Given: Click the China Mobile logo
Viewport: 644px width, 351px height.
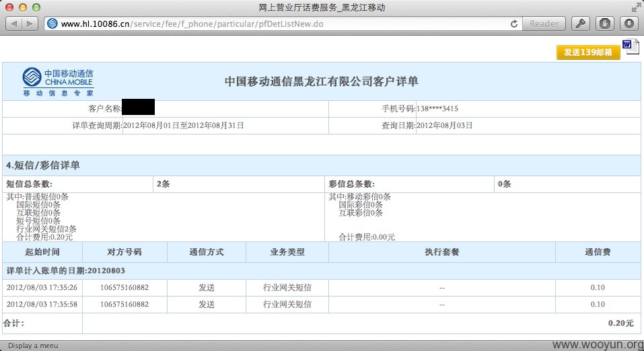Looking at the screenshot, I should pos(58,81).
